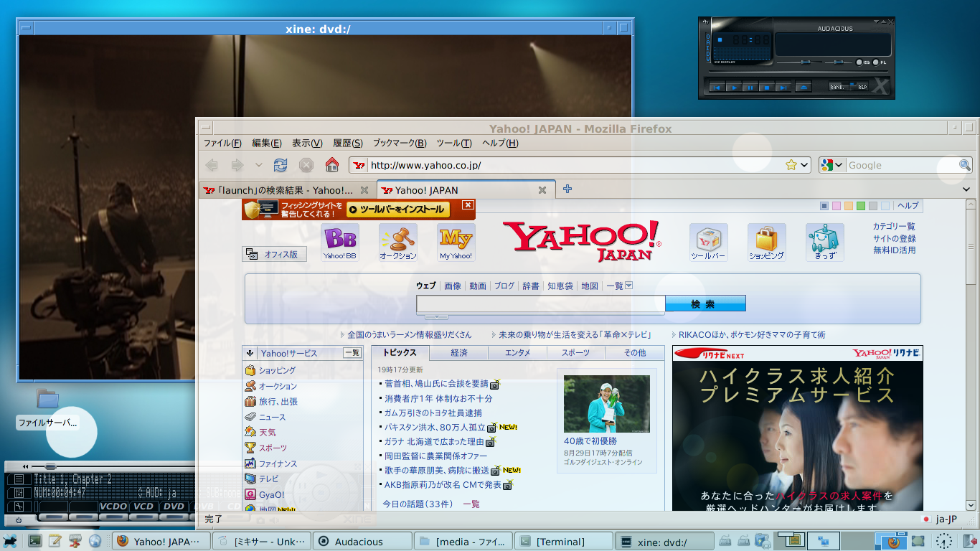Image resolution: width=980 pixels, height=551 pixels.
Task: Open the URL bar history dropdown
Action: 805,165
